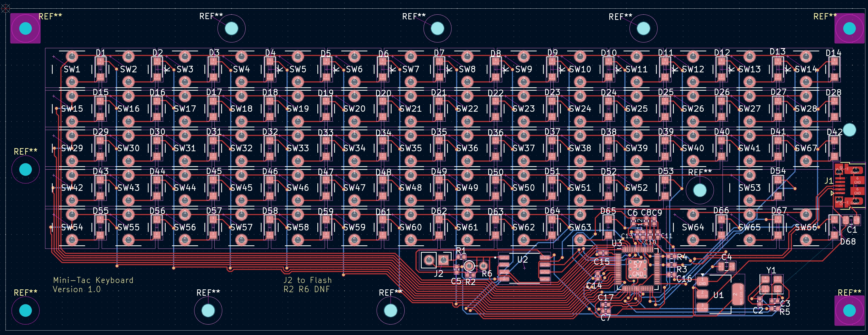Select the C16 capacitor label

pos(684,279)
